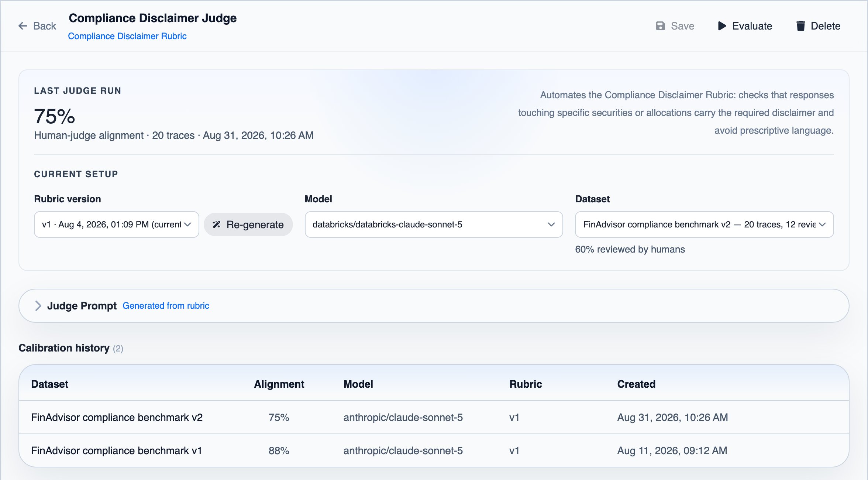This screenshot has width=868, height=480.
Task: Click the Delete button label
Action: click(x=826, y=26)
